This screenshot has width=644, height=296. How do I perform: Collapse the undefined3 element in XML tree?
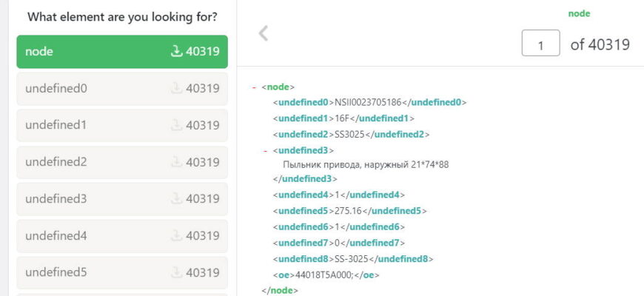[266, 151]
